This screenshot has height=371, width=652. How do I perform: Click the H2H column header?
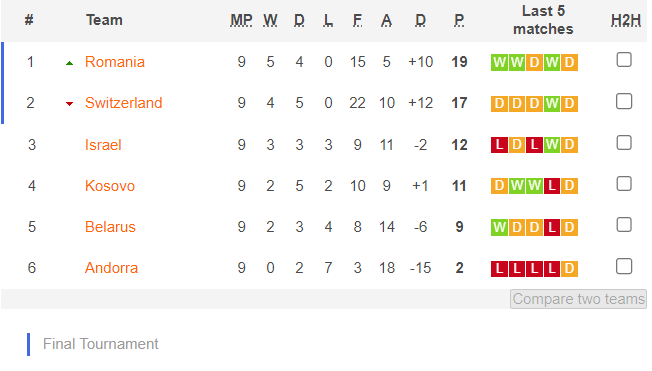click(626, 20)
